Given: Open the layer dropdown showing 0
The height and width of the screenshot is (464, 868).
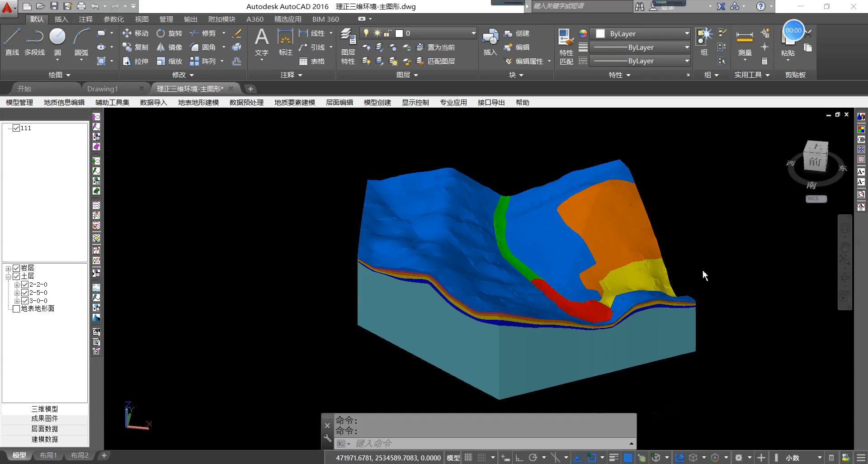Looking at the screenshot, I should [418, 33].
